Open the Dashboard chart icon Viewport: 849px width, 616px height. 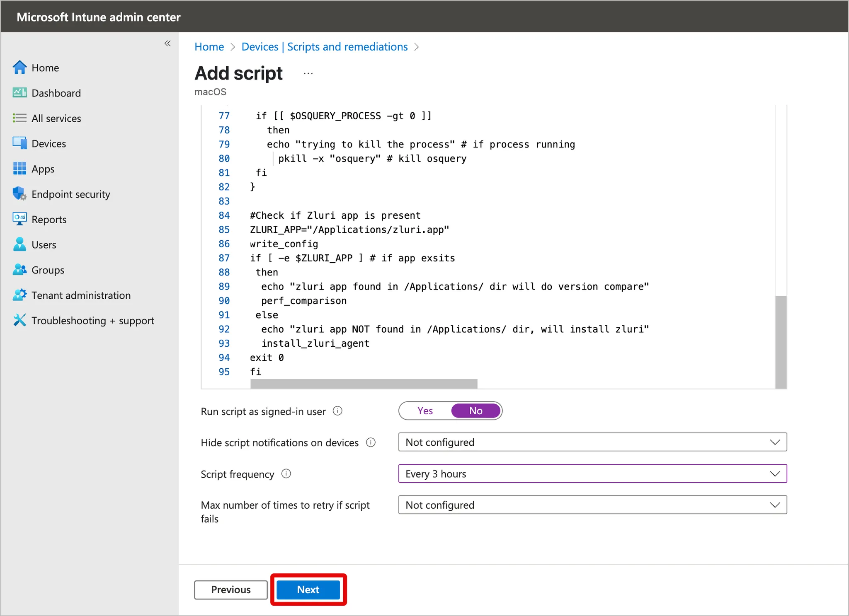coord(19,93)
